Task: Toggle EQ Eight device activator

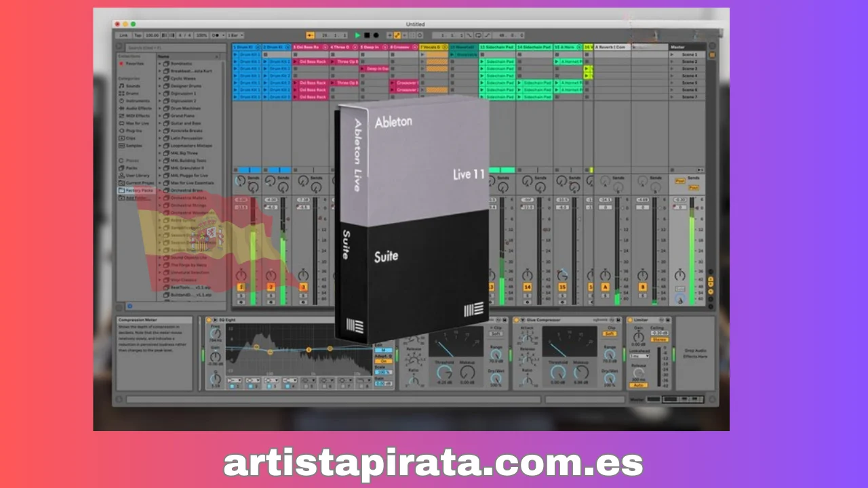Action: pyautogui.click(x=209, y=320)
